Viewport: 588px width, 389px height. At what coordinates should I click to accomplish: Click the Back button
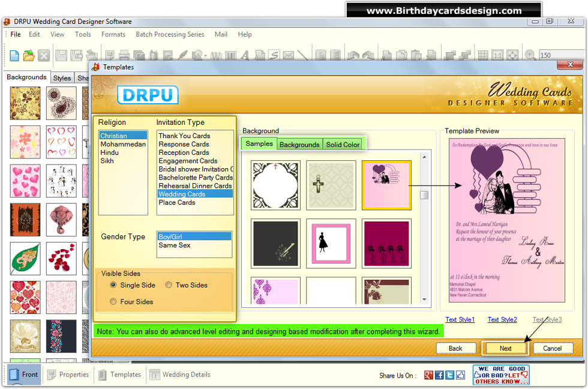[455, 348]
